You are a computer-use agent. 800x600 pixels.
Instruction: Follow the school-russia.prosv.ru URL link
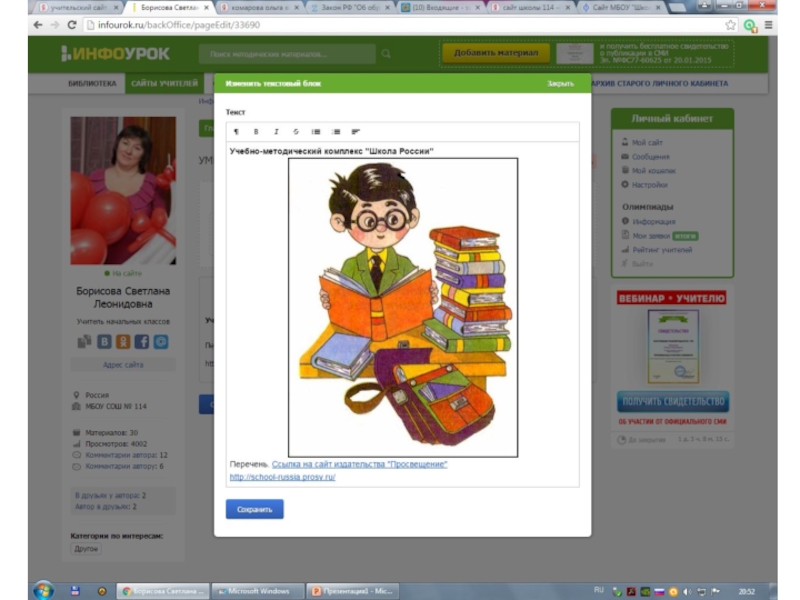point(282,477)
